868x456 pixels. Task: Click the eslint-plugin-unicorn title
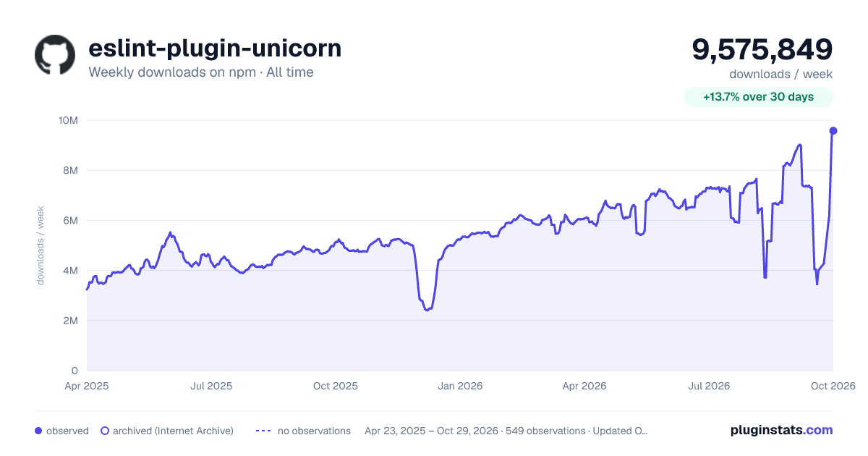(x=215, y=48)
